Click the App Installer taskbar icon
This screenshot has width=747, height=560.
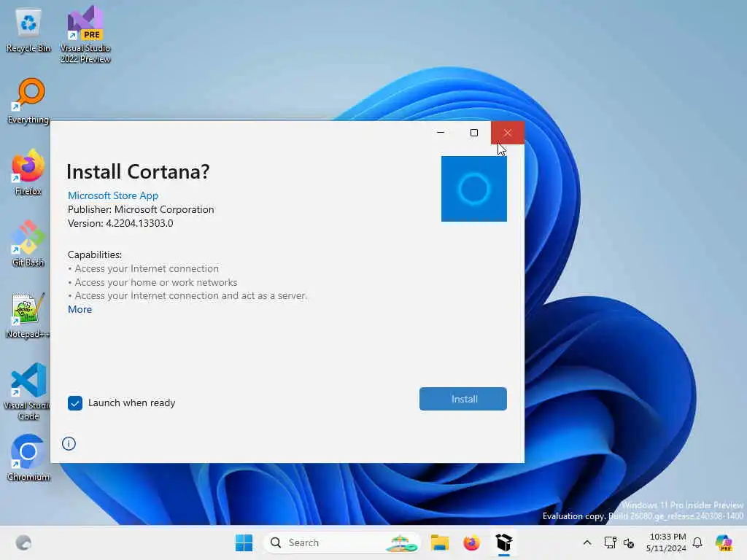click(503, 542)
